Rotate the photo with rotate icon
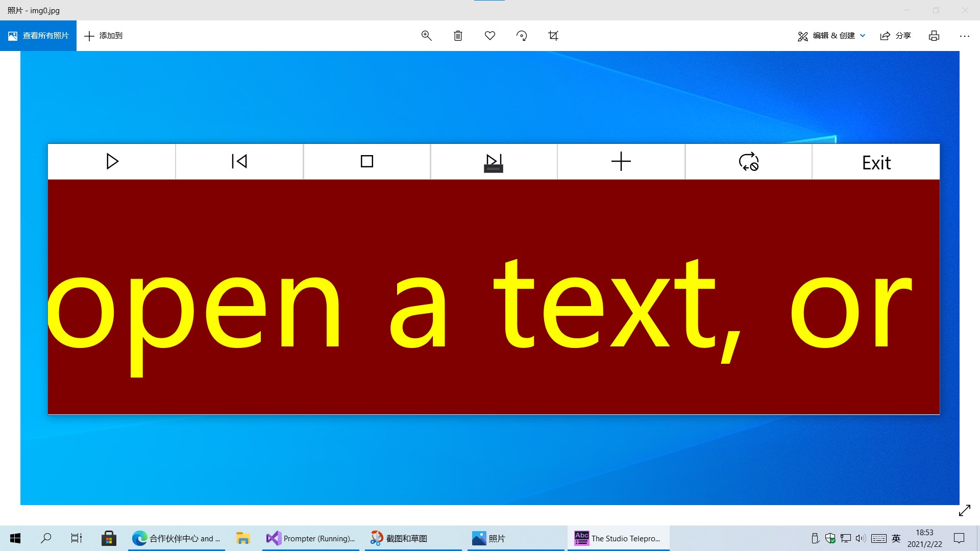The height and width of the screenshot is (551, 980). click(522, 36)
